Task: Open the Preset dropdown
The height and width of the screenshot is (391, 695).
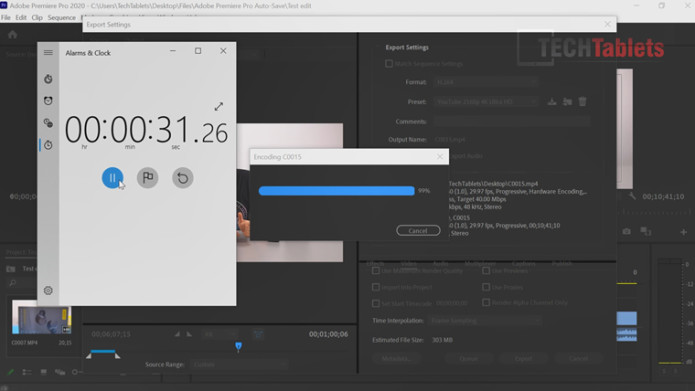Action: pos(486,102)
